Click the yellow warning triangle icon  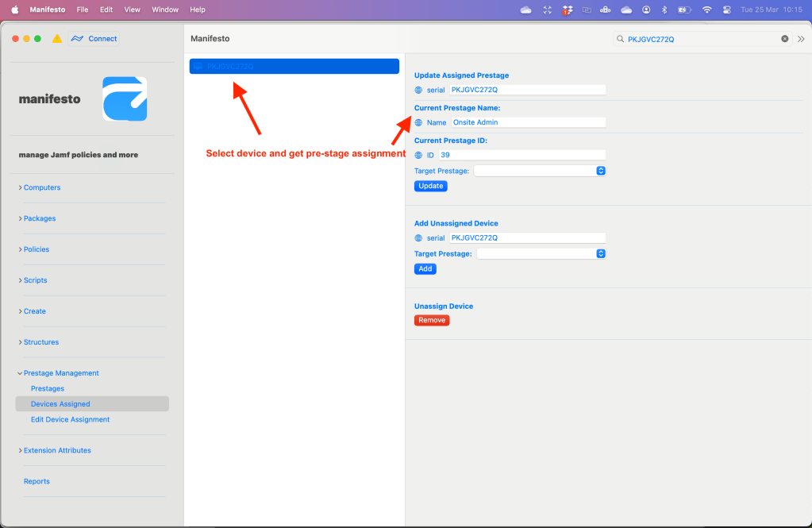(x=57, y=39)
